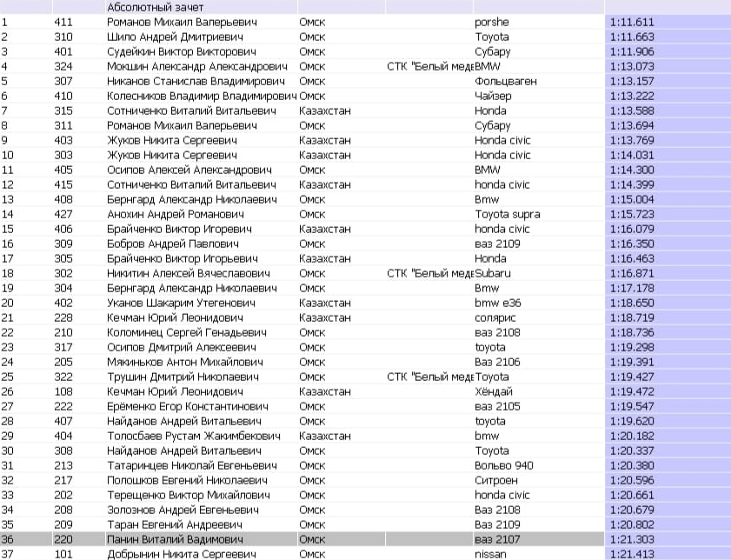Highlight the name "Анохин Андрей Романович"
The image size is (731, 560).
(x=176, y=214)
